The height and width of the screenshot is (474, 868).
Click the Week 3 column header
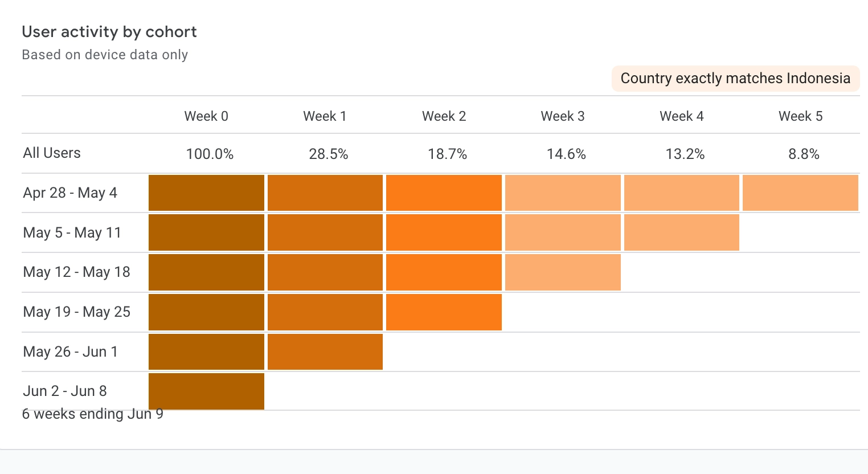[563, 116]
